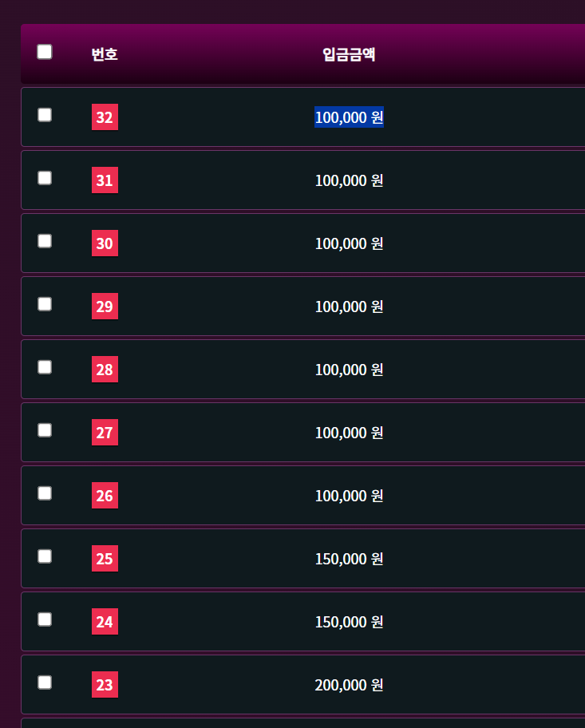Viewport: 585px width, 728px height.
Task: Click the 200,000 원 deposit amount
Action: click(x=349, y=685)
